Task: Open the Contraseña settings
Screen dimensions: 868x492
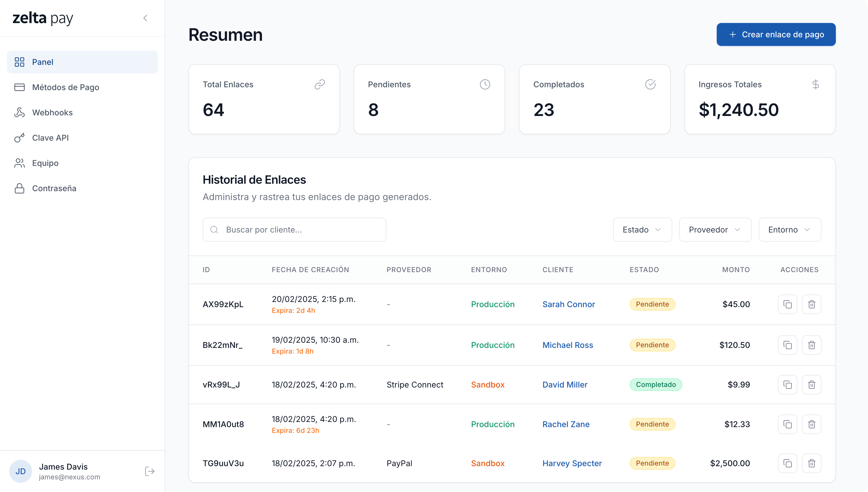Action: [x=54, y=188]
